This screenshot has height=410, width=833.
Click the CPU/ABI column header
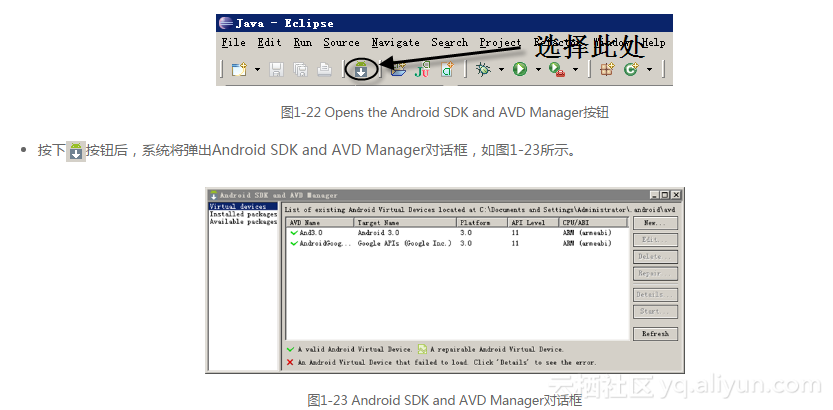pyautogui.click(x=593, y=223)
